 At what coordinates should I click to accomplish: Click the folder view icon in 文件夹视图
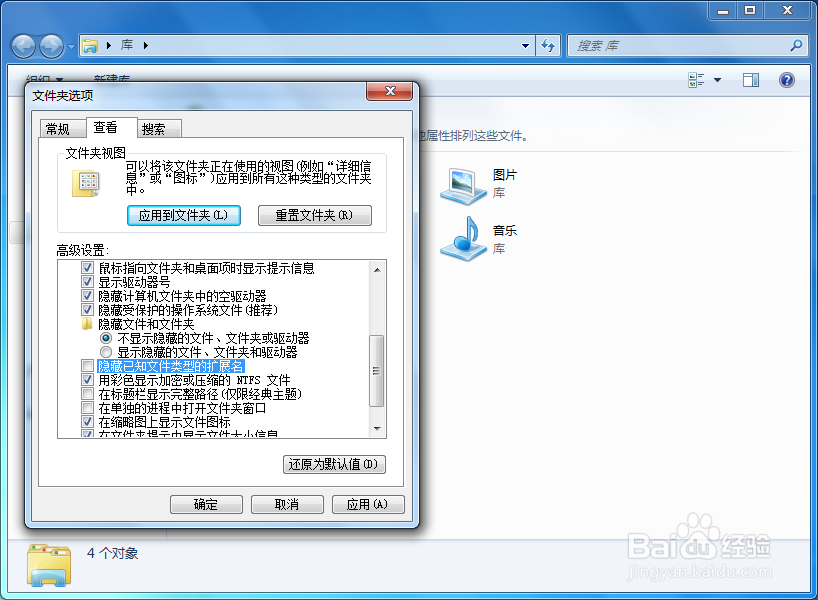[x=86, y=184]
